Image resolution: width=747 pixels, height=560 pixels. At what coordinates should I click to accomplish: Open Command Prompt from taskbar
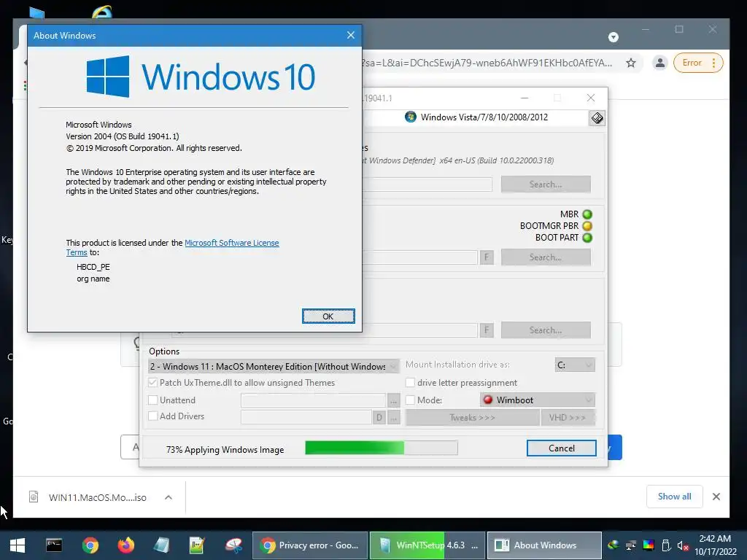[54, 545]
